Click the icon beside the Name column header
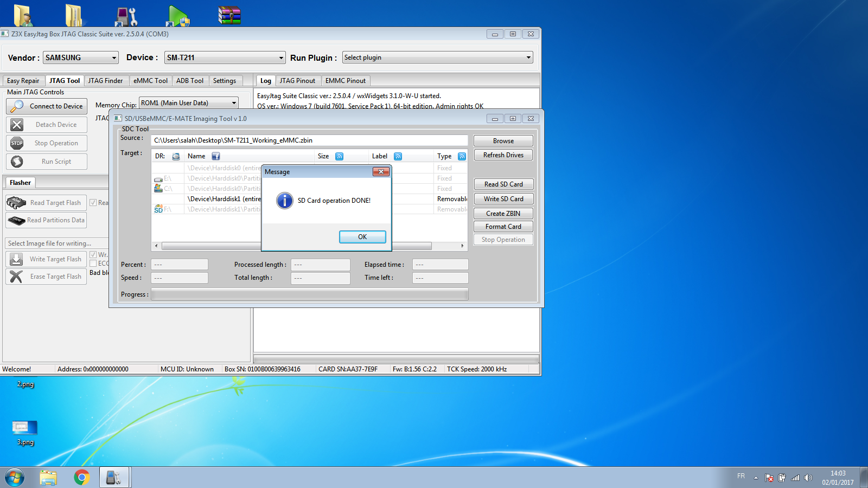This screenshot has width=868, height=488. (216, 156)
